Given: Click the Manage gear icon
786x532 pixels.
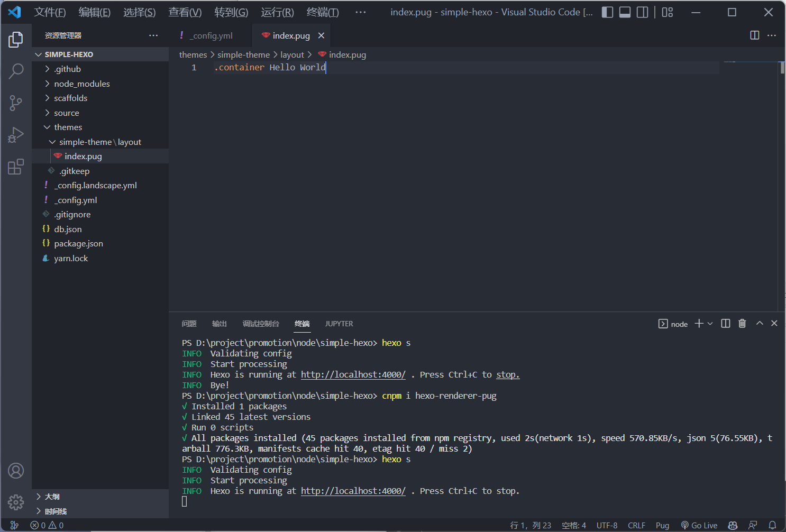Looking at the screenshot, I should click(16, 502).
